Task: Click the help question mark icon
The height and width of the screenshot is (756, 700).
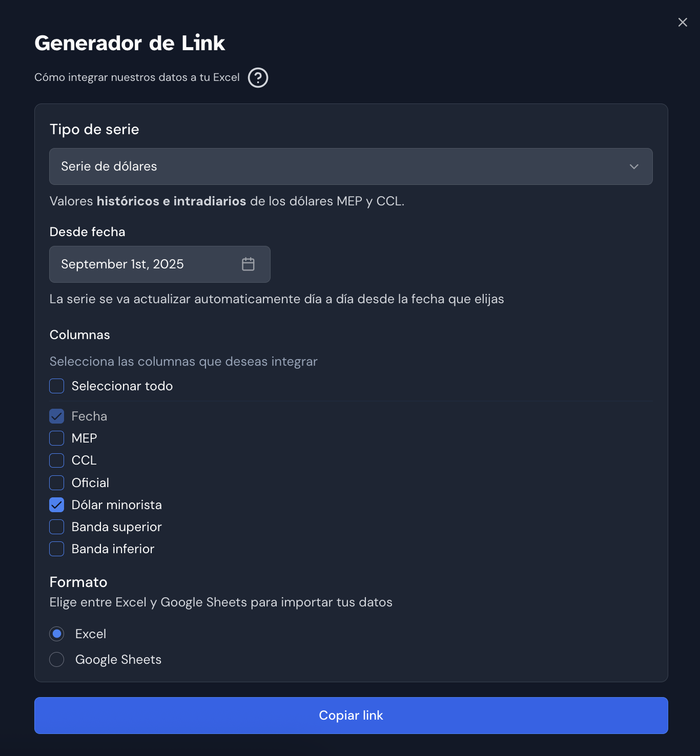Action: point(258,78)
